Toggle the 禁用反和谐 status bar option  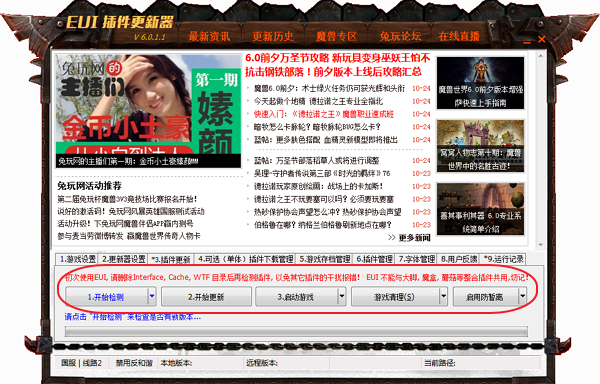click(x=134, y=363)
